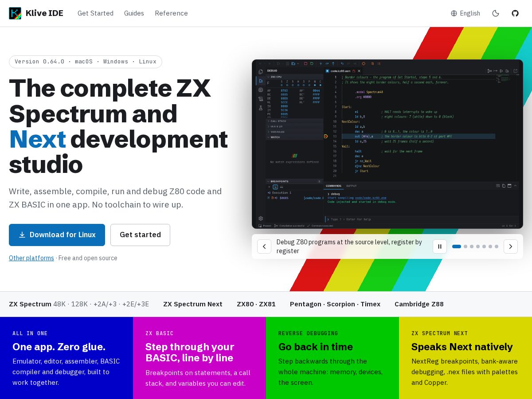This screenshot has height=399, width=532.
Task: Click the Step Out up-arrow icon
Action: point(333,64)
